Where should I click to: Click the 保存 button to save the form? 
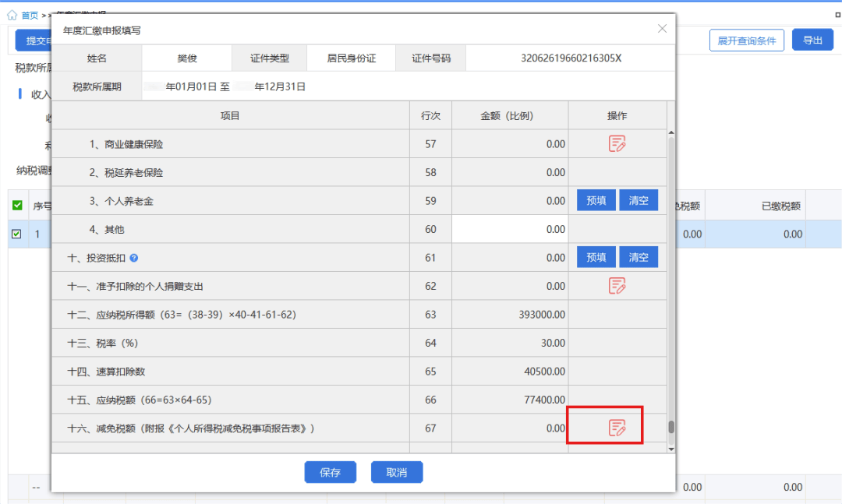point(330,472)
